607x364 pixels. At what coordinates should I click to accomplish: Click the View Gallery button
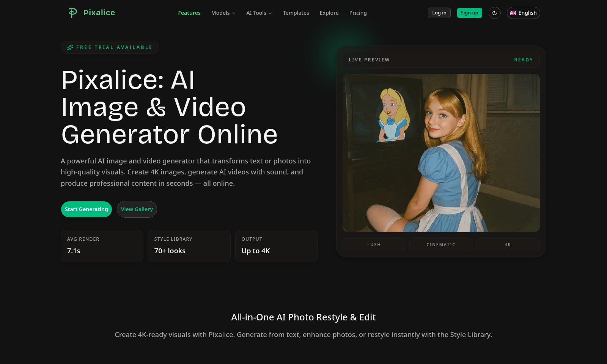coord(137,209)
